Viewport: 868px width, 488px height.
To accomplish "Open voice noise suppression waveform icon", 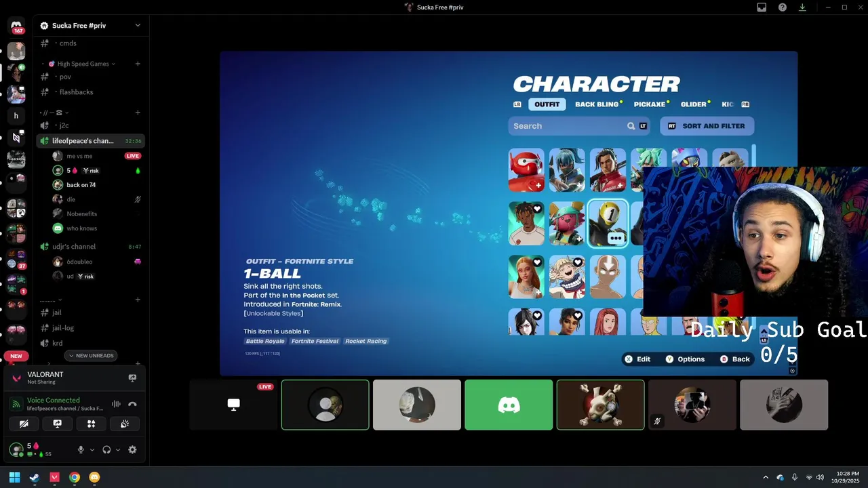I will [x=116, y=404].
